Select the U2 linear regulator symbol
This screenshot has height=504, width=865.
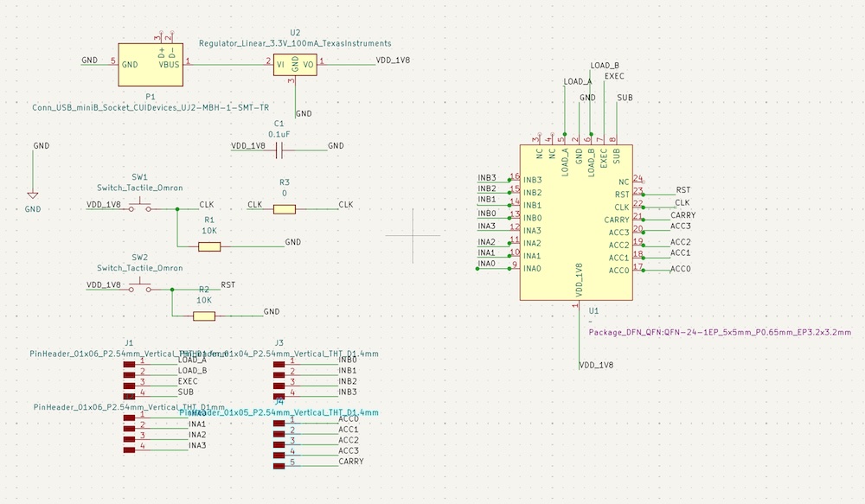point(296,63)
